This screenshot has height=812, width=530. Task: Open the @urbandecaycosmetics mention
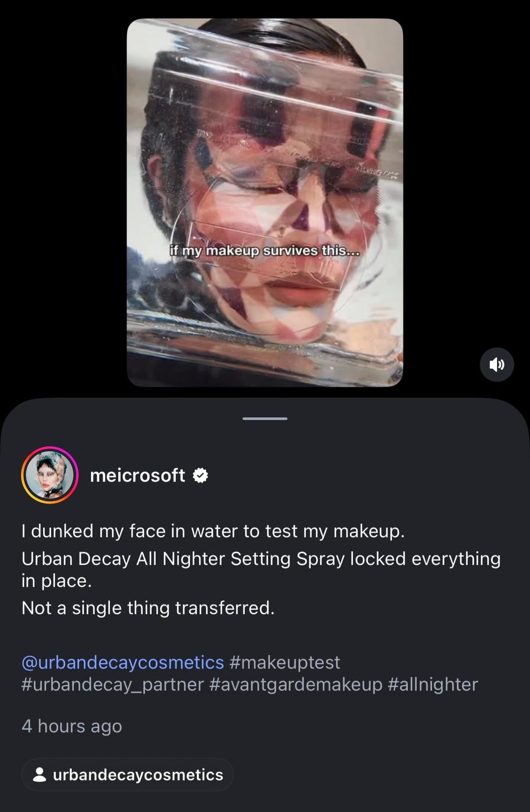coord(123,662)
